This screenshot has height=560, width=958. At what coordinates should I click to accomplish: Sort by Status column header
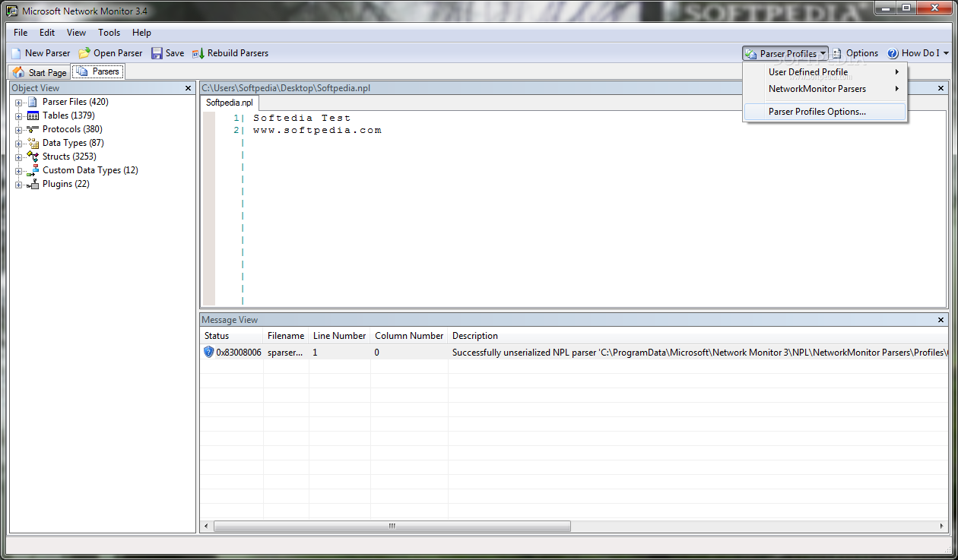[x=232, y=336]
